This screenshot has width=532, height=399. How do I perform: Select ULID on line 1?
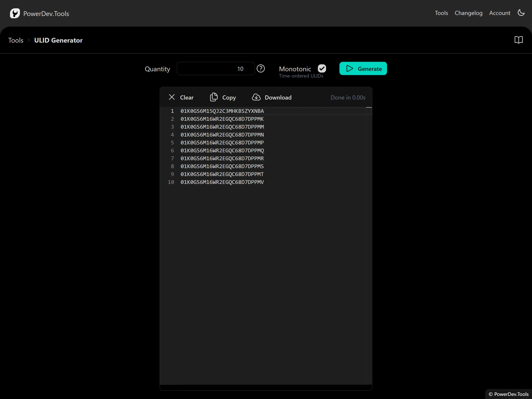[222, 111]
